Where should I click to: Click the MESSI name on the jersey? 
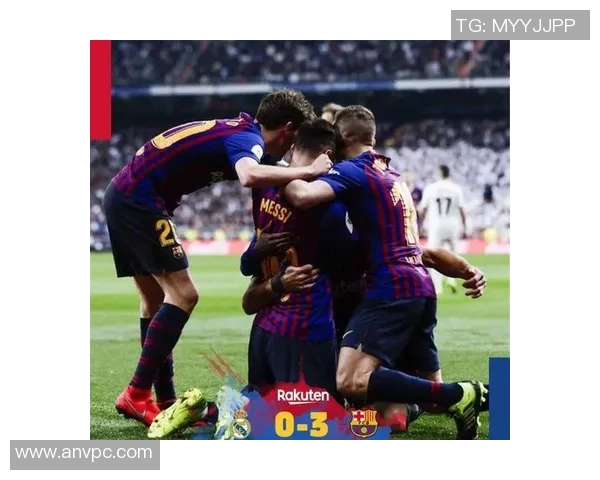[x=275, y=210]
